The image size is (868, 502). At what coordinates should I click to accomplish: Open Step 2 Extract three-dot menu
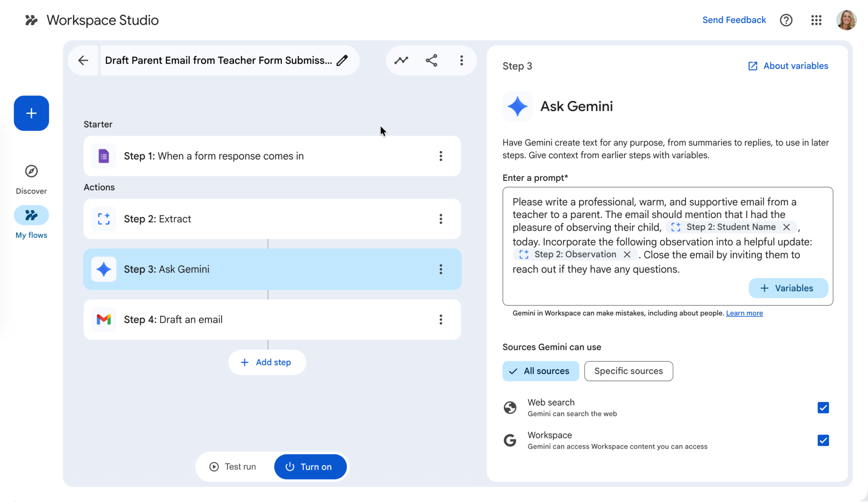(441, 219)
